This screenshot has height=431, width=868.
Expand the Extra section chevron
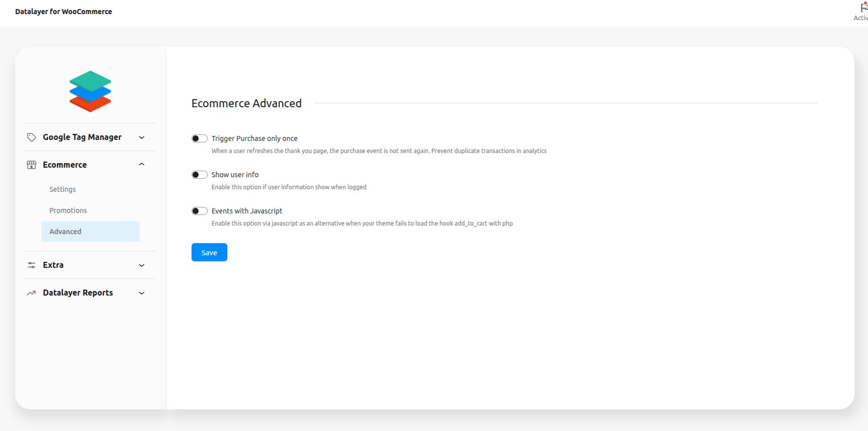tap(142, 265)
